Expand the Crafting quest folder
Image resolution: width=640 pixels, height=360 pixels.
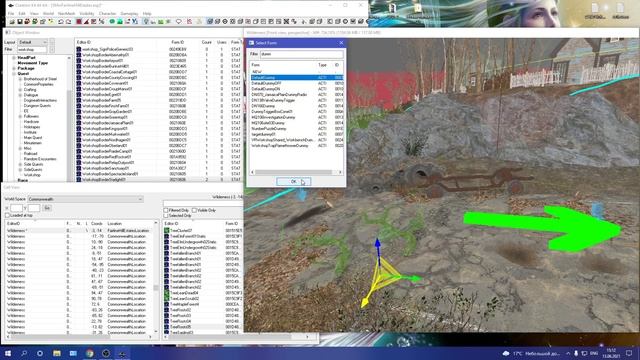tap(20, 89)
